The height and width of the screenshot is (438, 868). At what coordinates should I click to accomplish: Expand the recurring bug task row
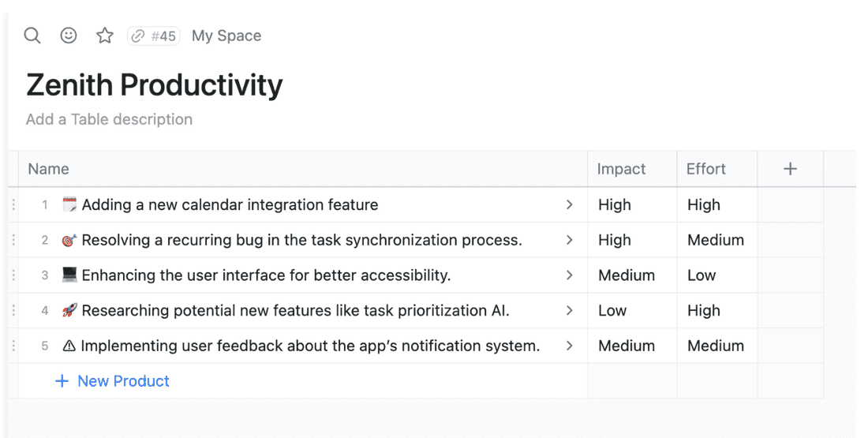[x=569, y=240]
